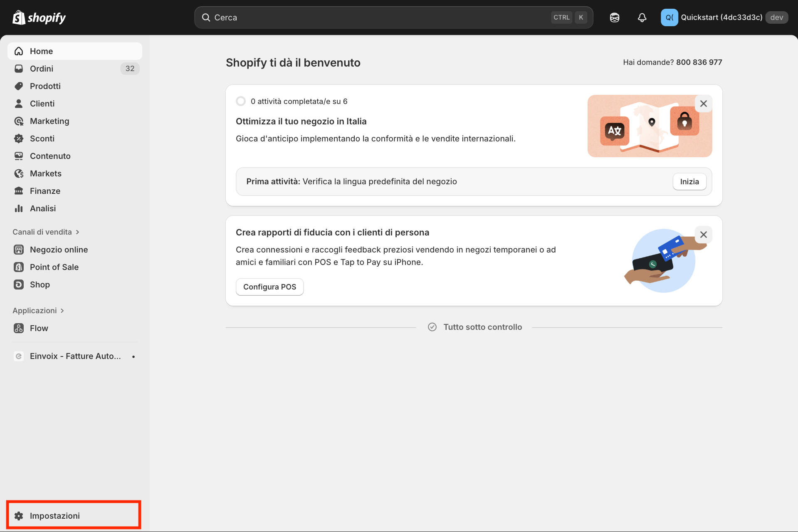
Task: Dismiss the Ottimizza il tuo negozio card
Action: (703, 103)
